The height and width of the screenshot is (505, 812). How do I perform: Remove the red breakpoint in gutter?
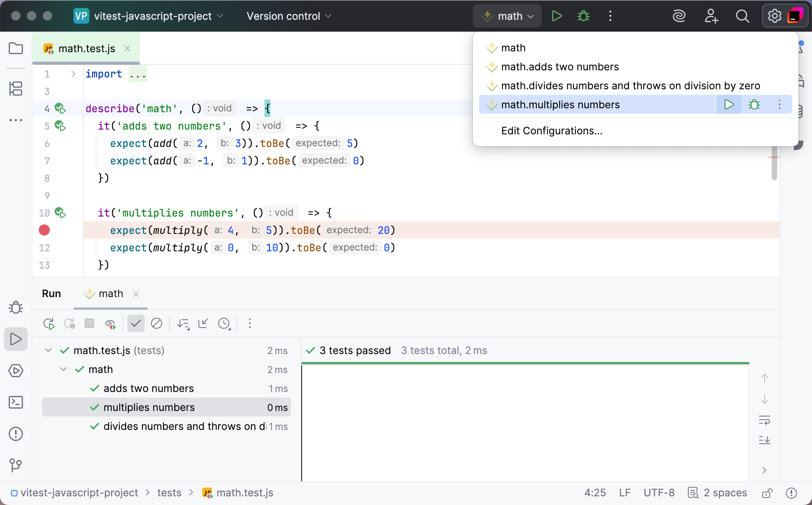pos(44,230)
